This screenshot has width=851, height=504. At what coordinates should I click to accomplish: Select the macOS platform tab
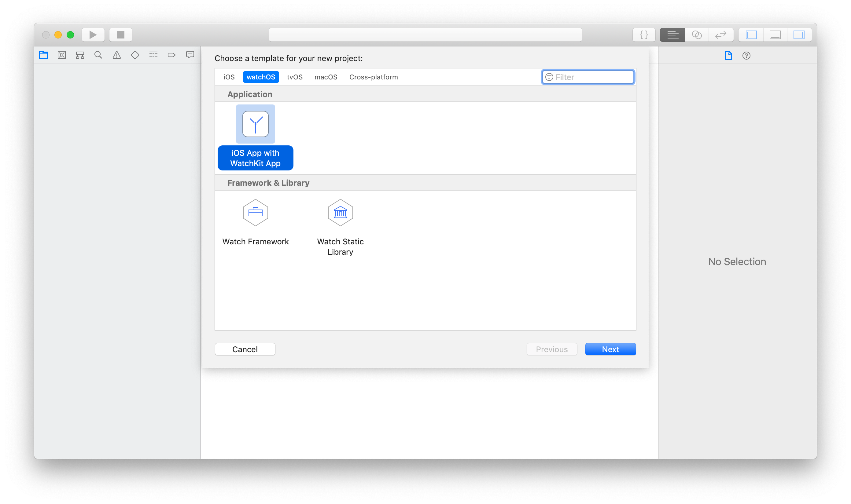point(326,77)
